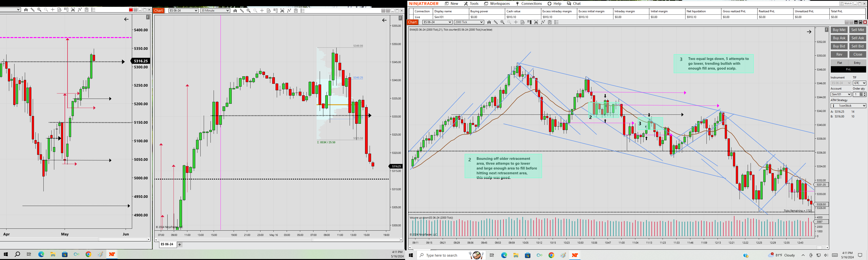Open Sim101 account dropdown in Chart Trader
The image size is (868, 260).
pos(841,95)
